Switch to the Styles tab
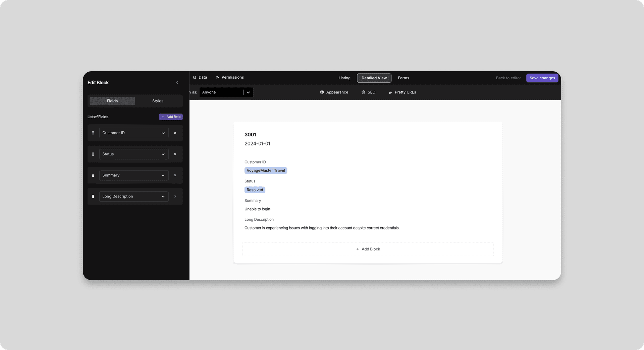 158,101
